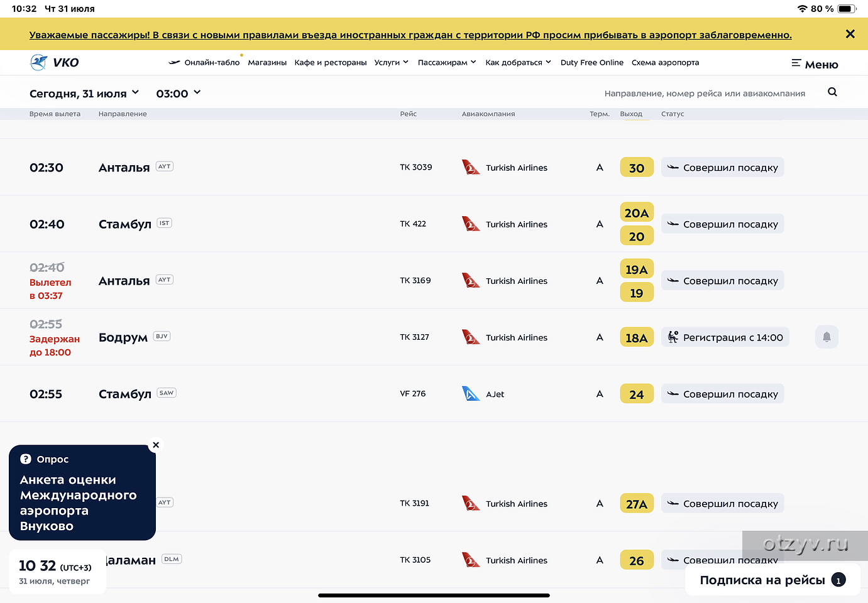Image resolution: width=868 pixels, height=603 pixels.
Task: Select the Магазины menu item
Action: pos(267,62)
